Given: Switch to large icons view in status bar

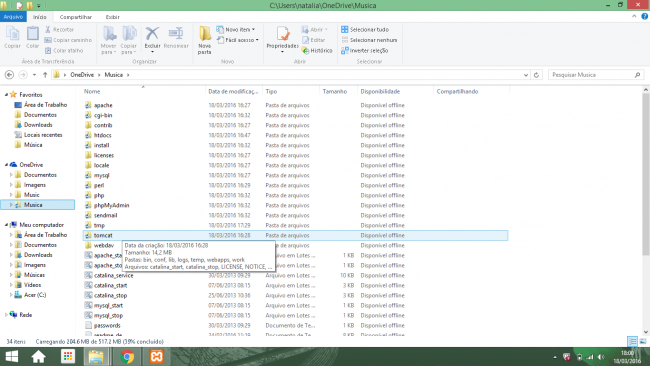Looking at the screenshot, I should tap(643, 342).
